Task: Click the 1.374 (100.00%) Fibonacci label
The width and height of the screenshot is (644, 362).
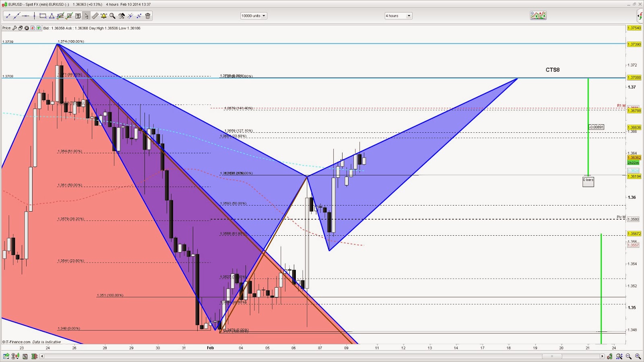Action: click(x=71, y=41)
